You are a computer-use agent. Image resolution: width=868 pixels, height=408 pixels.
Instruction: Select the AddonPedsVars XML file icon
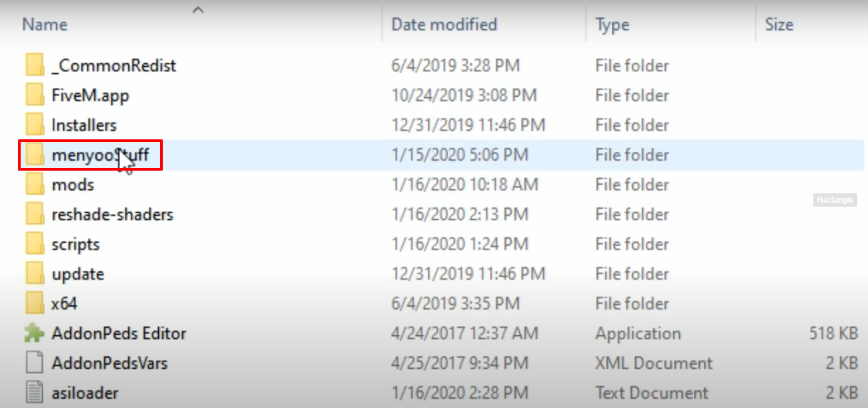coord(35,363)
